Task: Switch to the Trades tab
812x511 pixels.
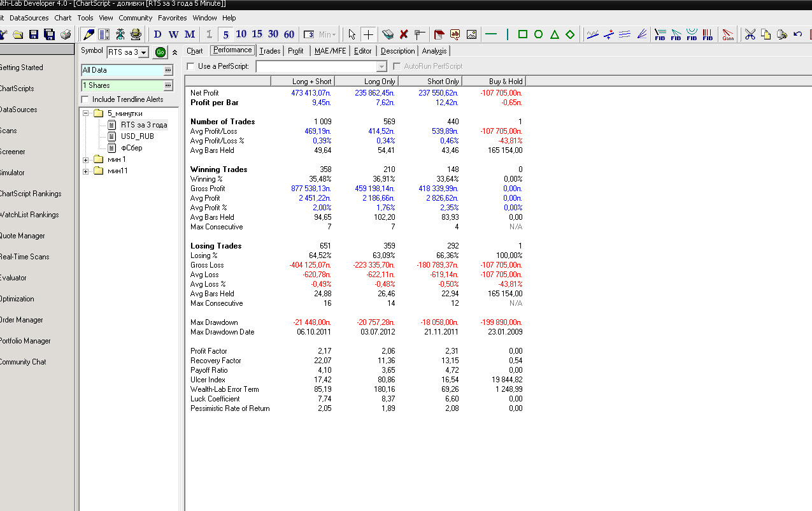Action: (270, 51)
